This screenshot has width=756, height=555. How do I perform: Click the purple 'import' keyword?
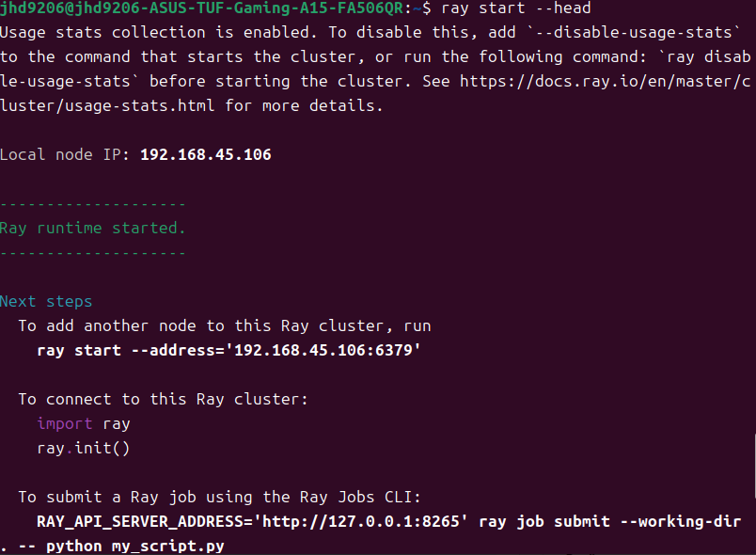click(65, 423)
